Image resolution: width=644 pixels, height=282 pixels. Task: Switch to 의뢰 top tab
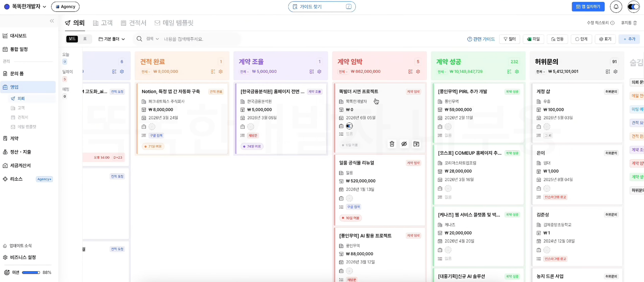click(x=75, y=23)
